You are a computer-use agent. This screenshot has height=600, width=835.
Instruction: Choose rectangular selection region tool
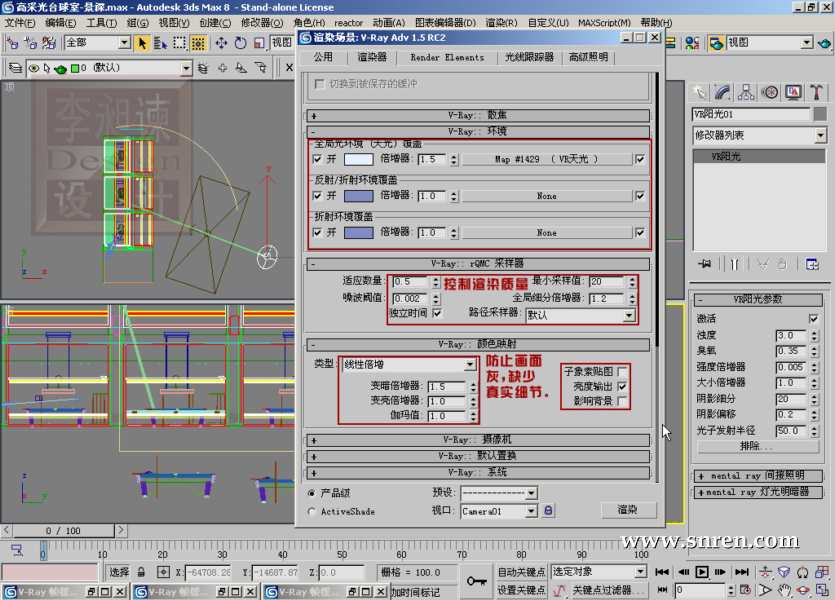pos(179,43)
